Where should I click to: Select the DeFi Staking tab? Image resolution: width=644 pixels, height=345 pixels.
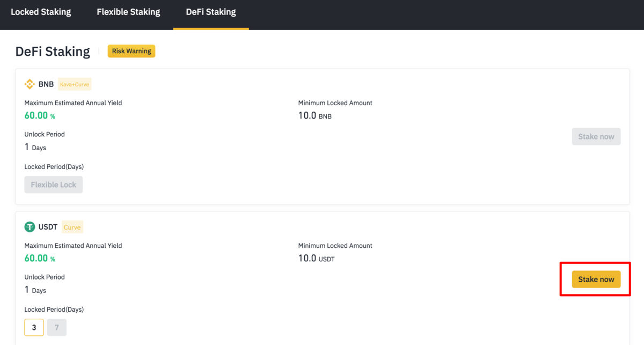point(211,12)
